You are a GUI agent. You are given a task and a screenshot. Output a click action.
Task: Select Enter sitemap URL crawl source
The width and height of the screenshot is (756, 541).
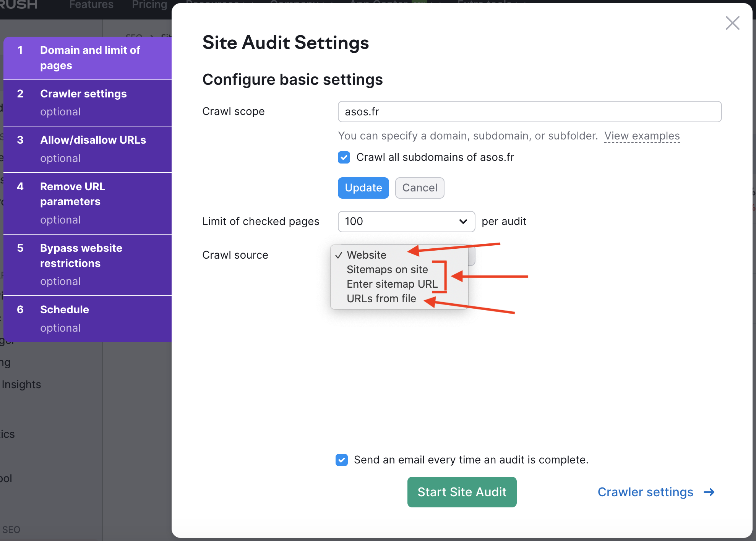(393, 284)
